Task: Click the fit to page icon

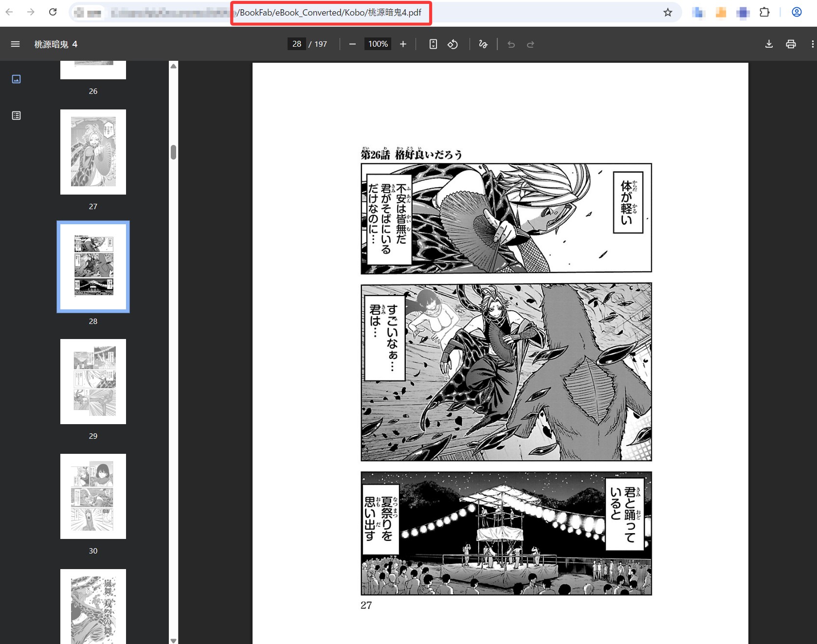Action: [x=433, y=44]
